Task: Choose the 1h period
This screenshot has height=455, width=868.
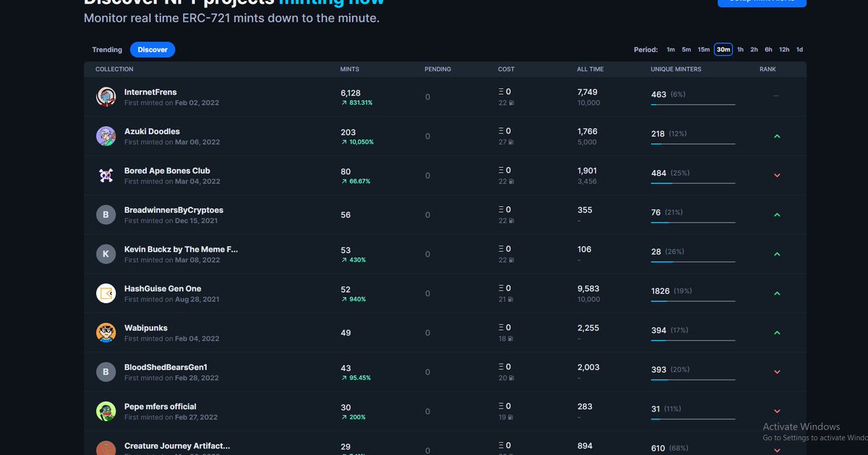Action: (740, 50)
